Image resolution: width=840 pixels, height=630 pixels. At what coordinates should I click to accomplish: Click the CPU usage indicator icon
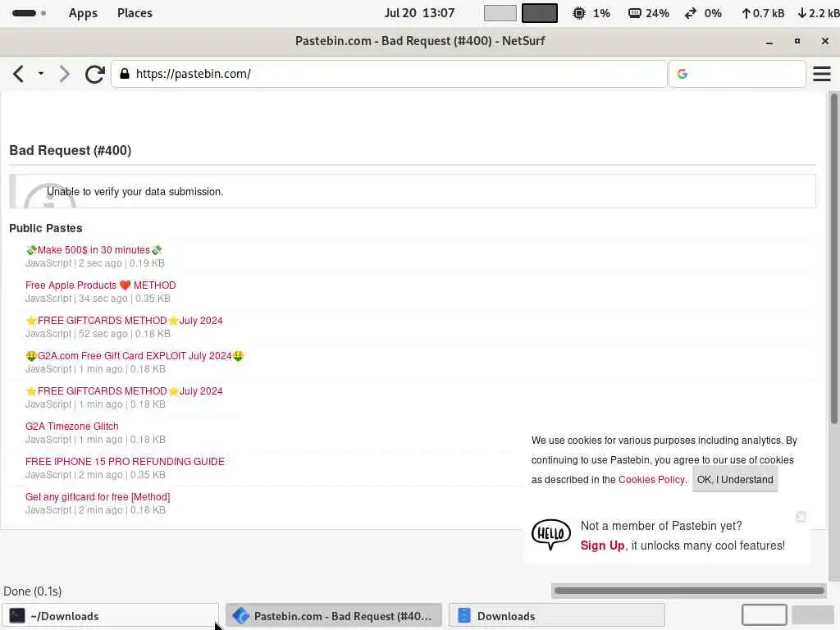pyautogui.click(x=579, y=13)
